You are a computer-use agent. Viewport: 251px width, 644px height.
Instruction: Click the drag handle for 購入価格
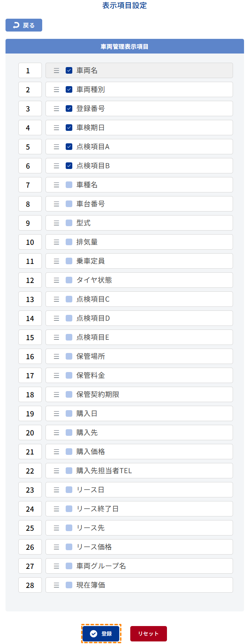pos(57,452)
